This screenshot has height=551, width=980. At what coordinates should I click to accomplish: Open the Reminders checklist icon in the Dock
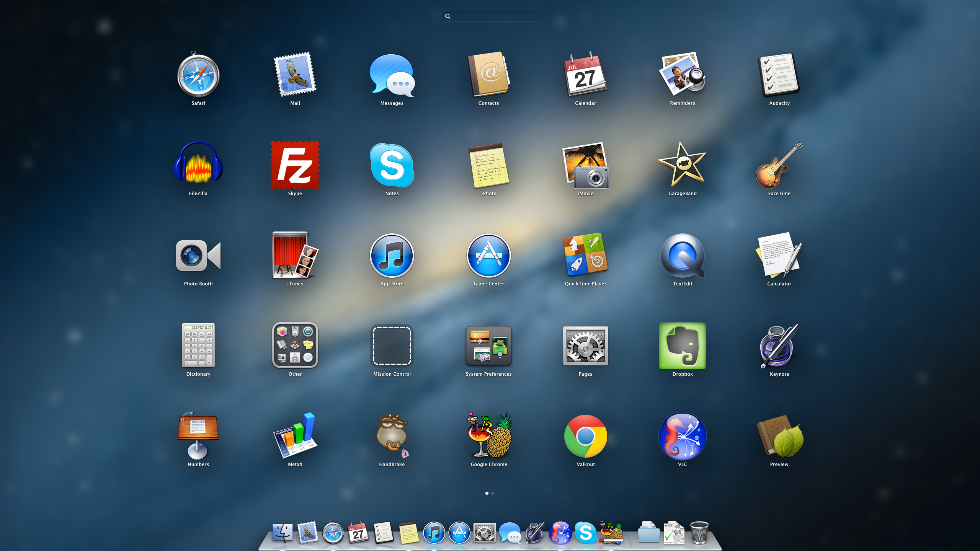pos(384,533)
